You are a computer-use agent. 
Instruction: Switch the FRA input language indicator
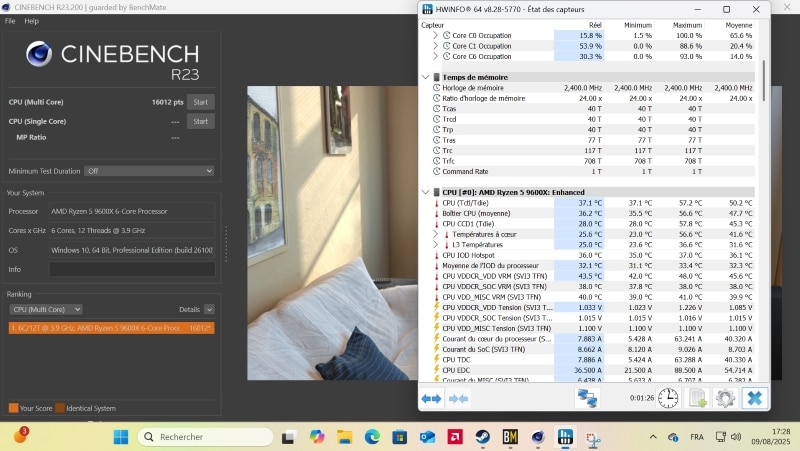coord(697,437)
